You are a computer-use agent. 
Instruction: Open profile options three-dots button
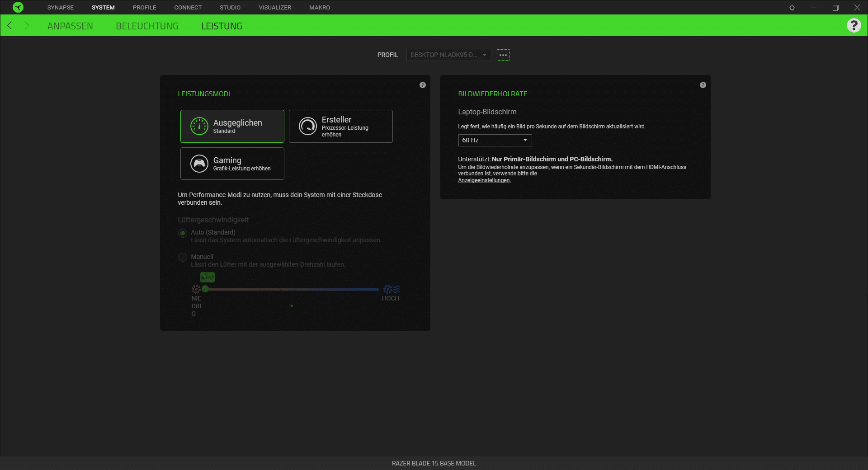coord(503,55)
